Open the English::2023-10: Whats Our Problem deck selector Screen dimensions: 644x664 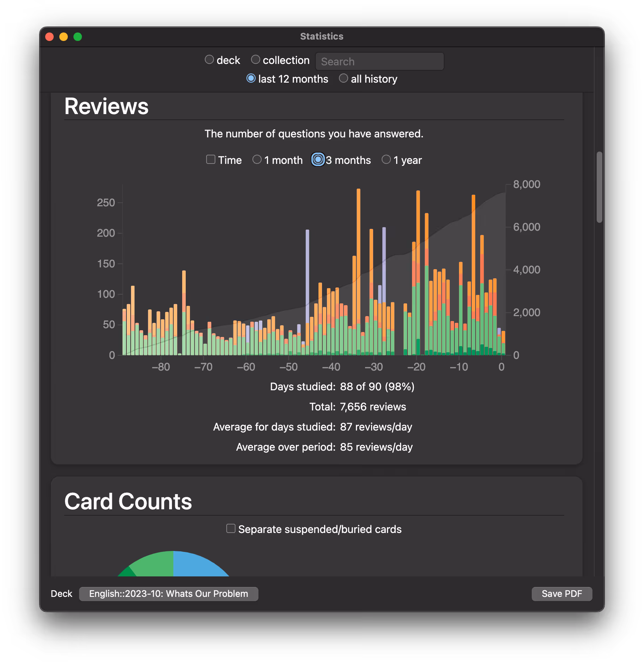(x=168, y=594)
